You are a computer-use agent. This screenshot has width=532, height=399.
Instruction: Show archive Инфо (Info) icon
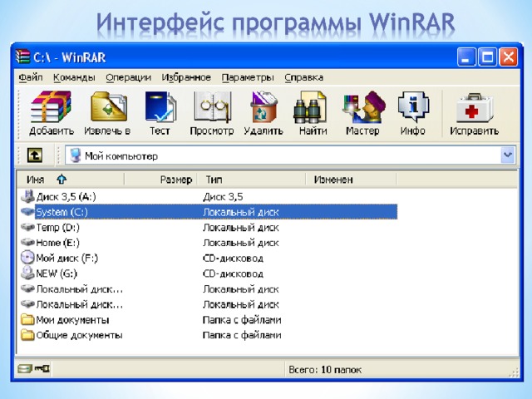(412, 112)
